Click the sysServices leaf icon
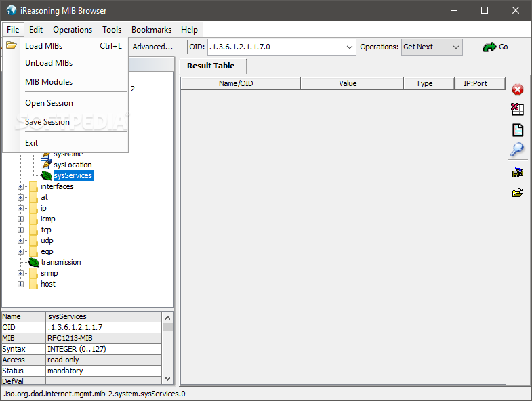 point(46,175)
